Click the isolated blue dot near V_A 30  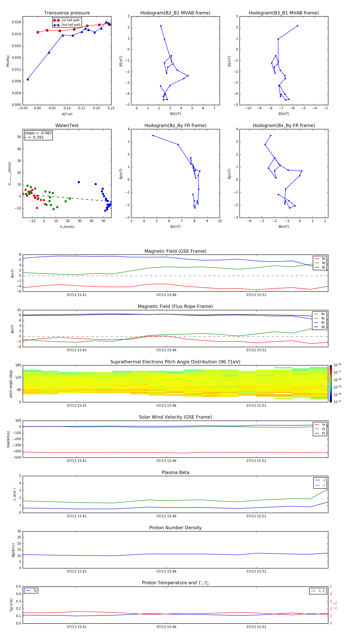(x=79, y=182)
